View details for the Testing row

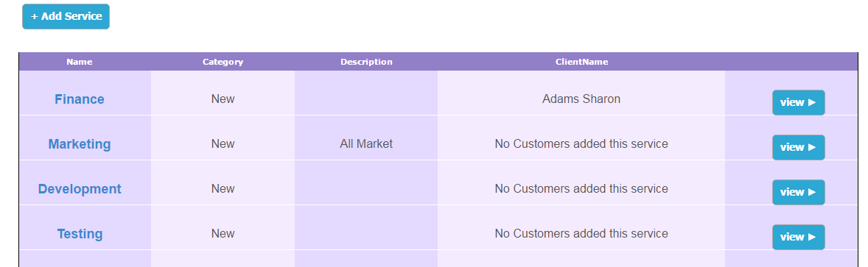click(798, 237)
